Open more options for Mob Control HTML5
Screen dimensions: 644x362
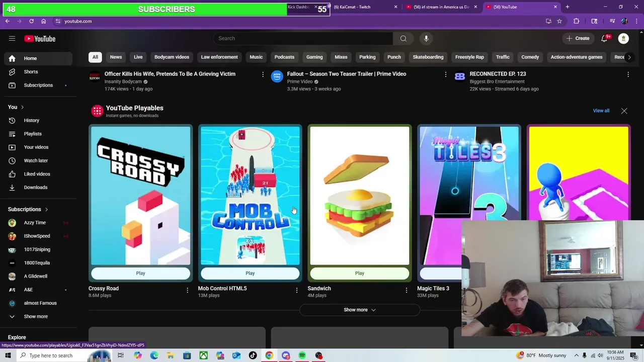coord(297,290)
